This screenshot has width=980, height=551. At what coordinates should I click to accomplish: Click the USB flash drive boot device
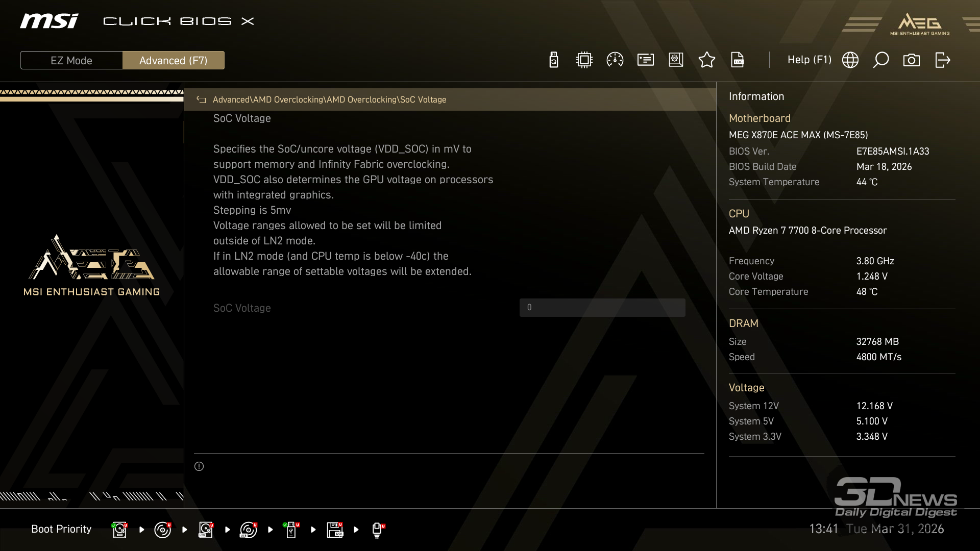(291, 530)
